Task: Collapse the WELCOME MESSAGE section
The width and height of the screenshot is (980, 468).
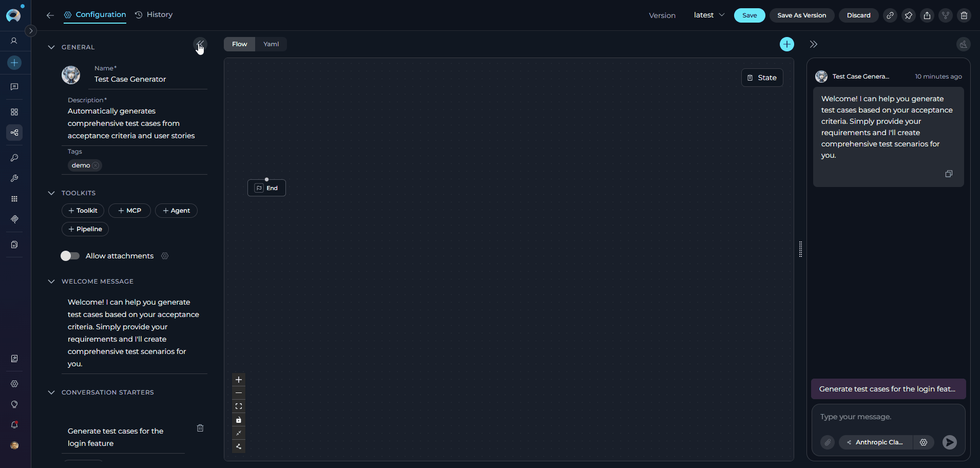Action: tap(51, 282)
